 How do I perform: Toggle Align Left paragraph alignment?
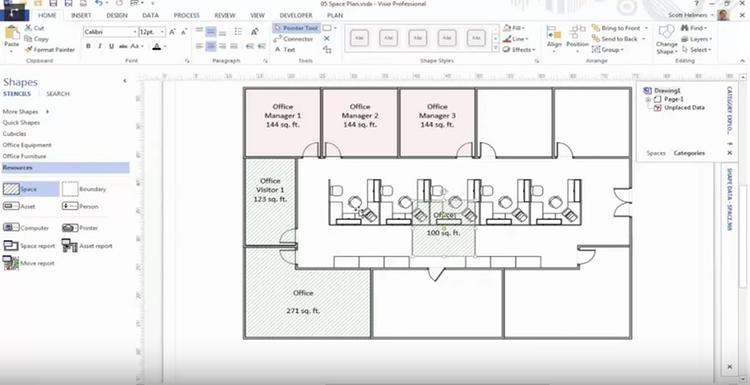[199, 46]
